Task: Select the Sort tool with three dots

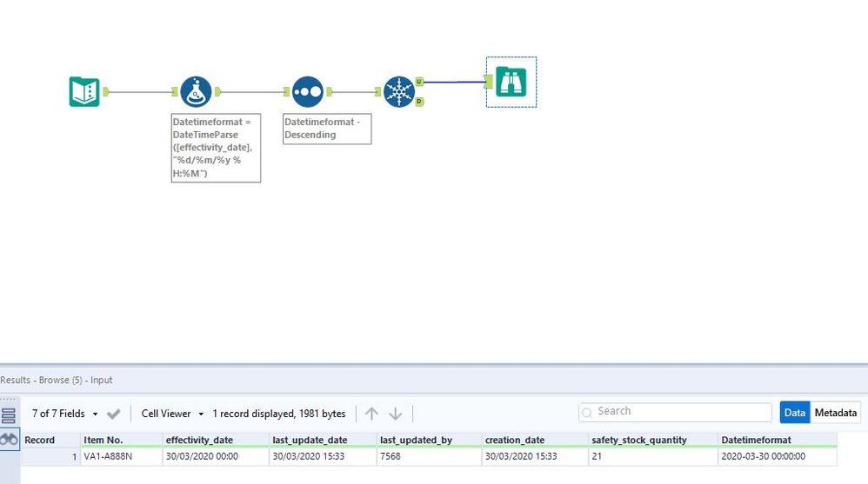Action: (x=308, y=92)
